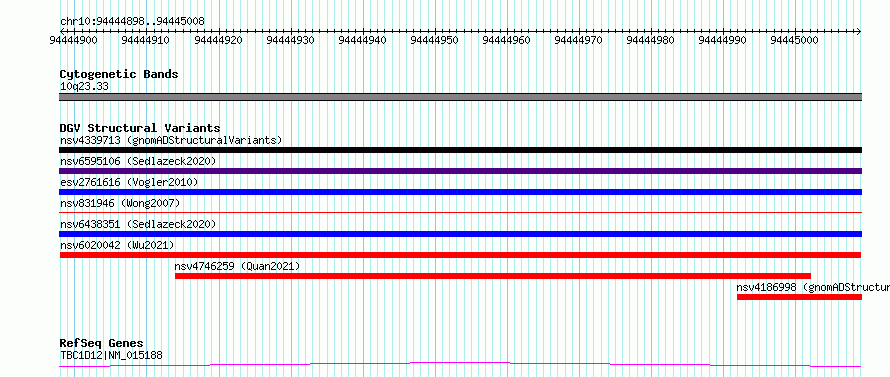Click the thin red nsv831946 variant line
Viewport: 890px width, 377px height.
coord(460,212)
